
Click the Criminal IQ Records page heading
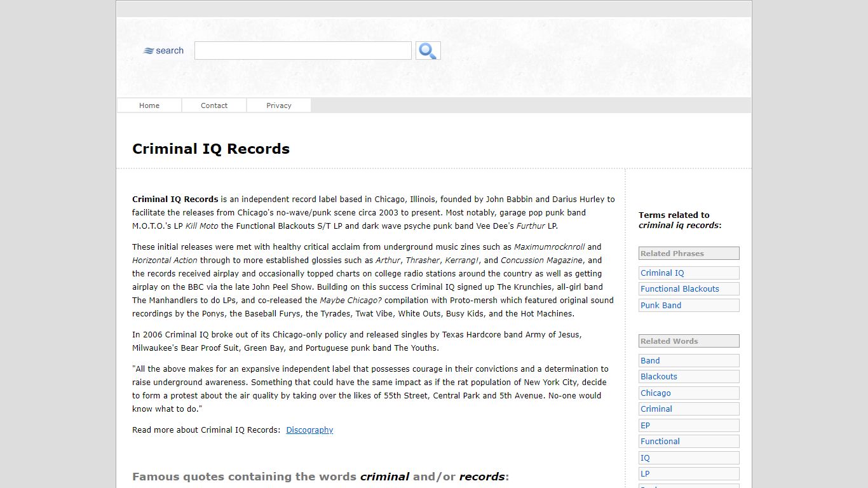point(211,149)
